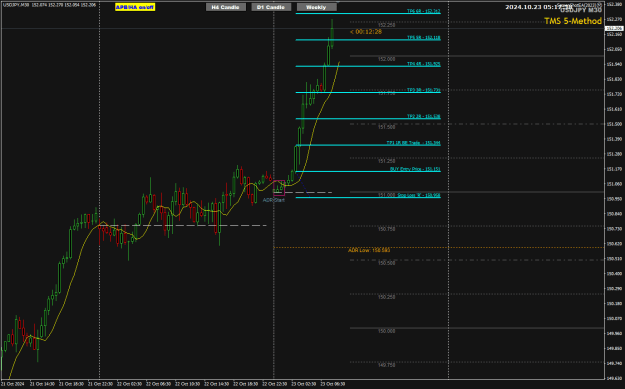Click the D1 Candle button

(x=271, y=7)
